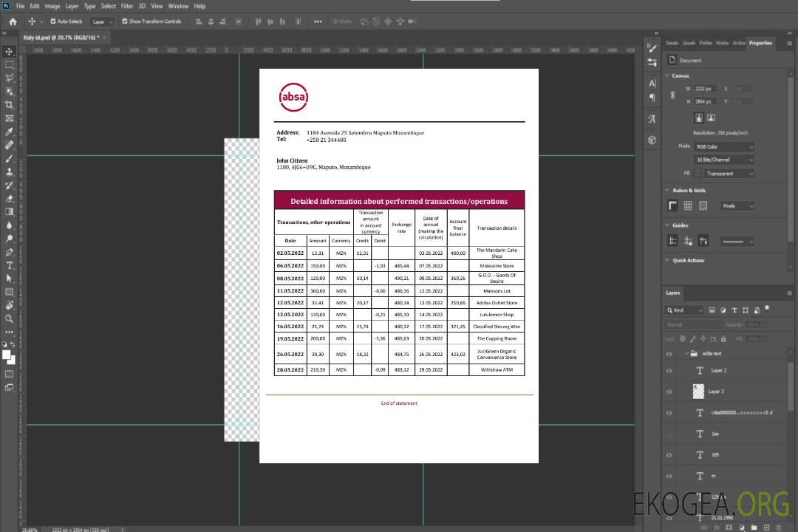
Task: Select the Crop tool
Action: (x=10, y=105)
